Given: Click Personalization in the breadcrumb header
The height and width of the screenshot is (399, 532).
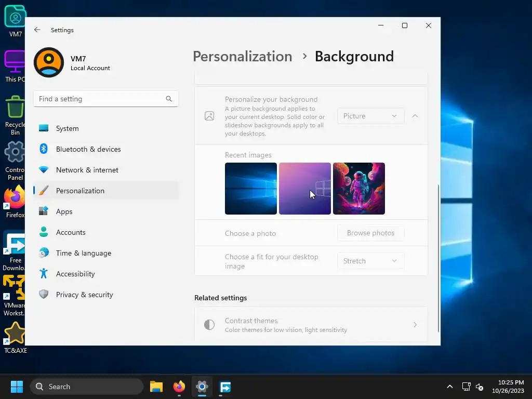Looking at the screenshot, I should coord(242,56).
